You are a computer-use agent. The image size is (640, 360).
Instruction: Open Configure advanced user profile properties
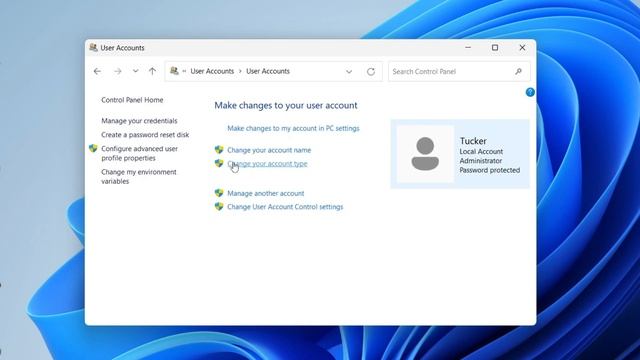point(139,153)
